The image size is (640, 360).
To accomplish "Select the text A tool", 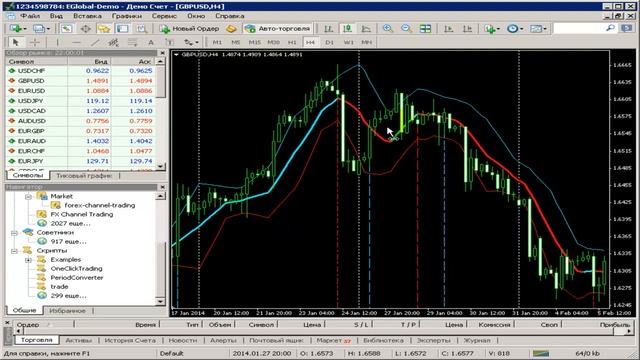I will tap(151, 42).
